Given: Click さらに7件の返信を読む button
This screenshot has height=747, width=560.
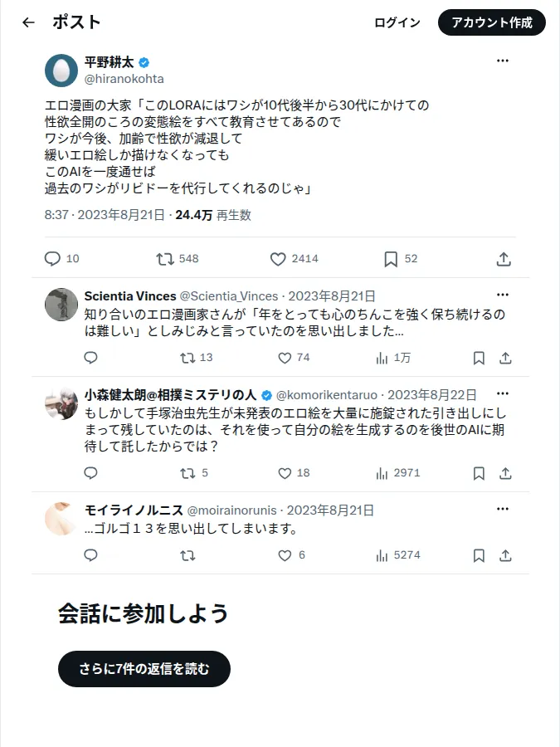Looking at the screenshot, I should [x=144, y=669].
